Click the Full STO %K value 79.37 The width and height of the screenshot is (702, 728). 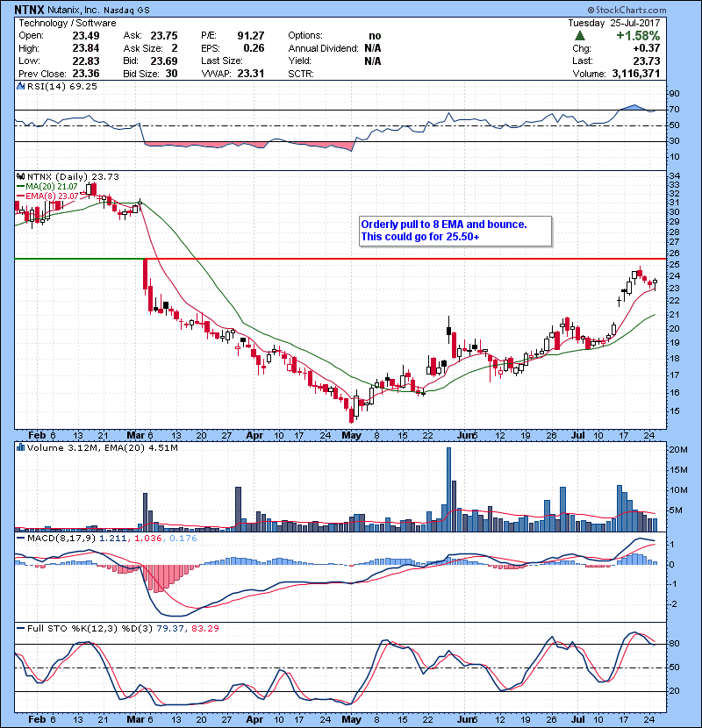(x=171, y=628)
